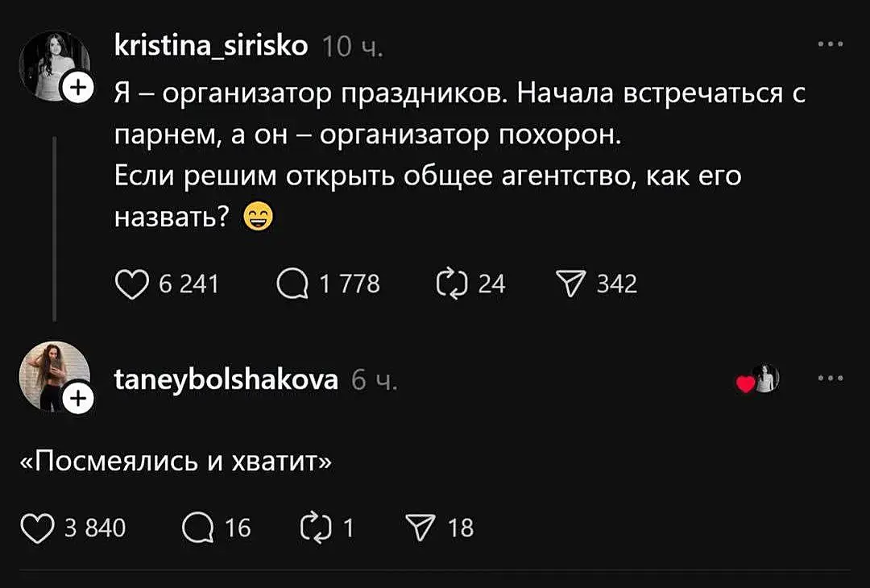This screenshot has width=870, height=588.
Task: Click the author-liked heart avatar badge
Action: click(x=760, y=379)
